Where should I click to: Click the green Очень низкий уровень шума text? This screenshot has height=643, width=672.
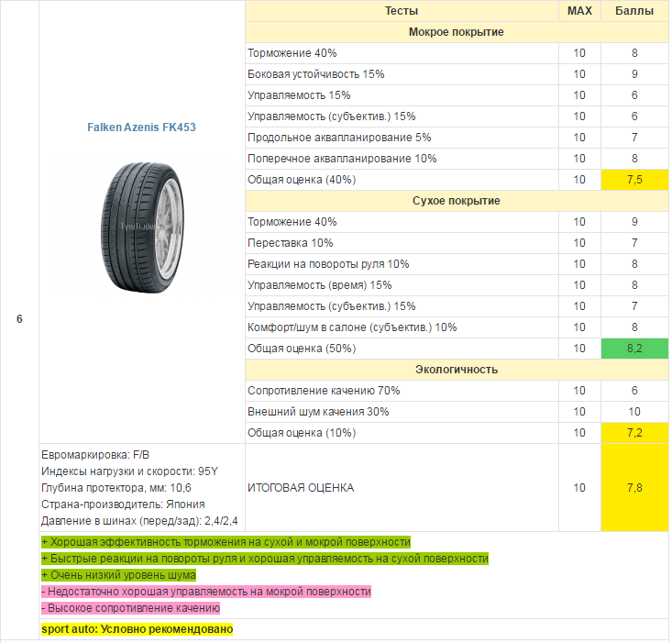(118, 575)
